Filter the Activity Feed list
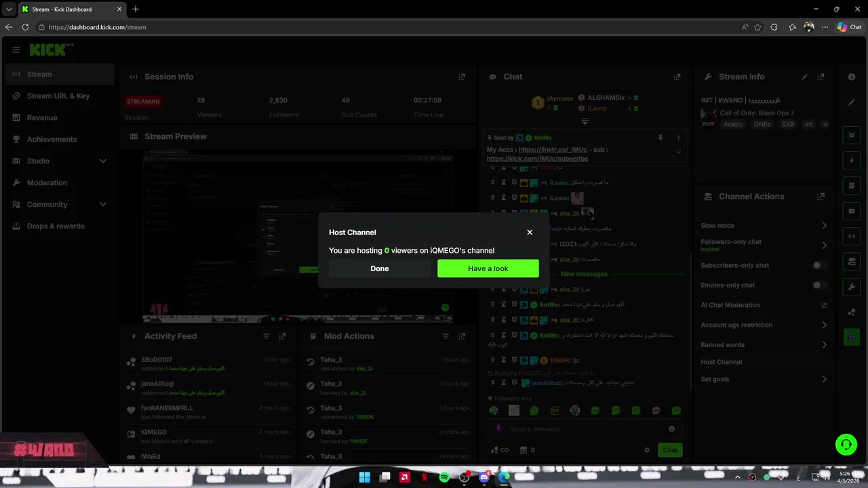Image resolution: width=868 pixels, height=488 pixels. point(267,336)
